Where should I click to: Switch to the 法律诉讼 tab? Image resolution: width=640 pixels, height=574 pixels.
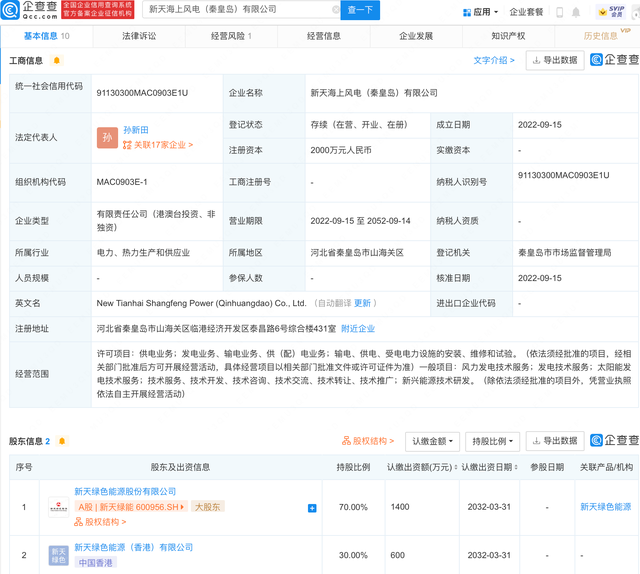coord(138,36)
